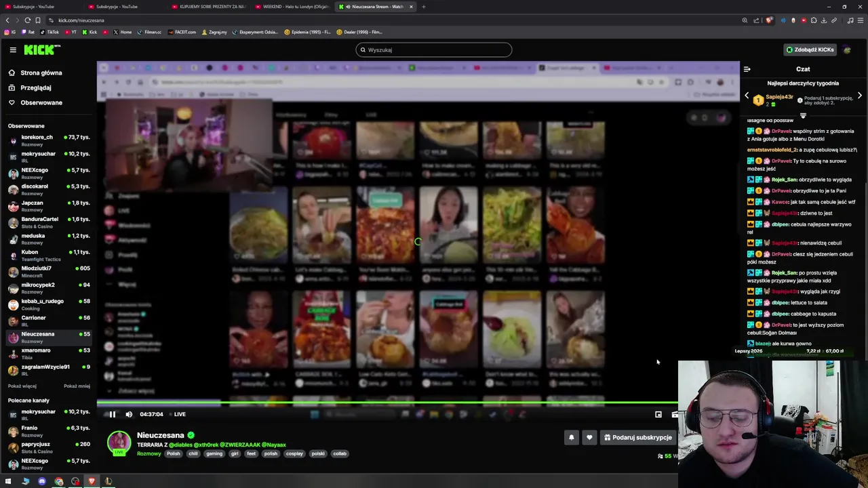868x488 pixels.
Task: Show next top gifter
Action: coord(860,96)
